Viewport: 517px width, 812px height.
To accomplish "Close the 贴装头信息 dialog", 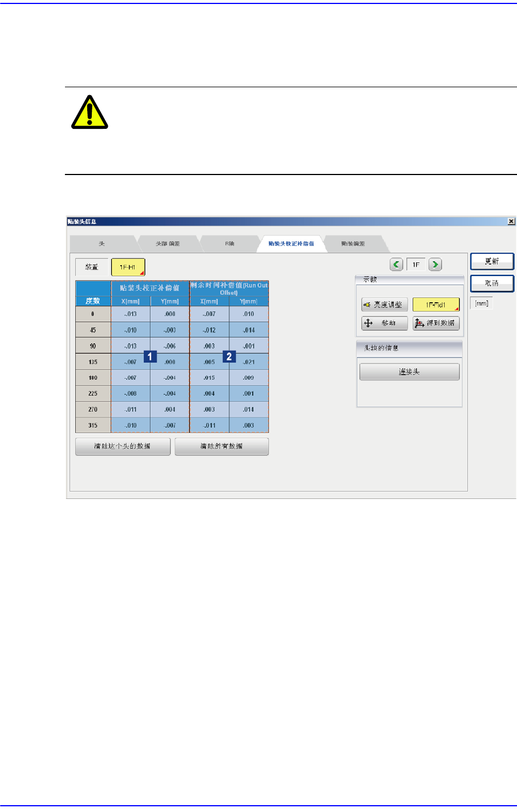I will pyautogui.click(x=511, y=221).
